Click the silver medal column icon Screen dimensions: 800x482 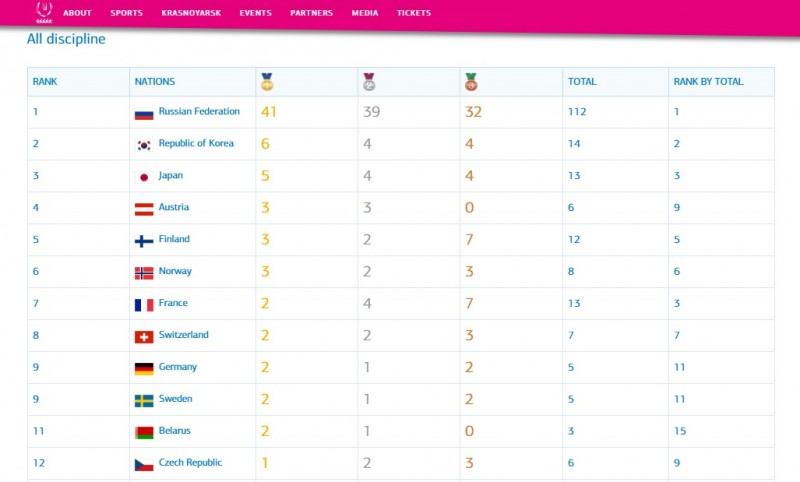coord(369,82)
